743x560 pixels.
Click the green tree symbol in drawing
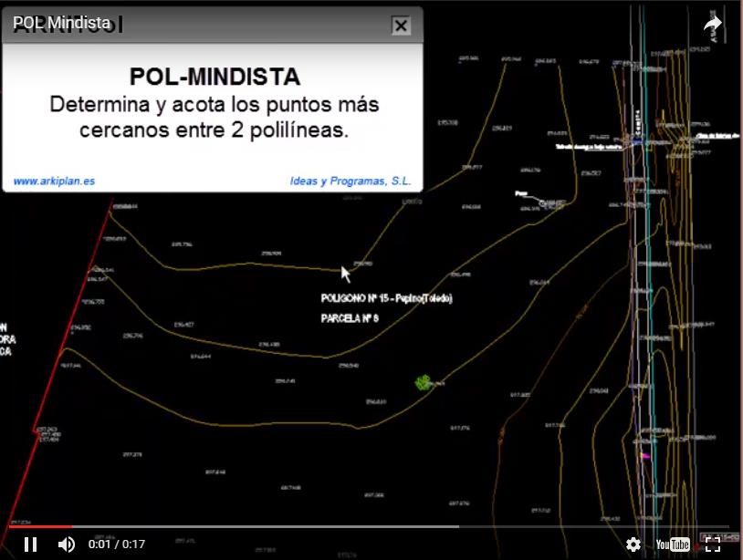(x=424, y=383)
